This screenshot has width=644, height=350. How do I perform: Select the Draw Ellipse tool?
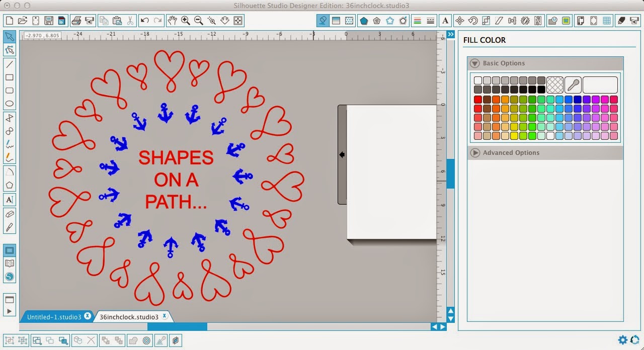(10, 103)
